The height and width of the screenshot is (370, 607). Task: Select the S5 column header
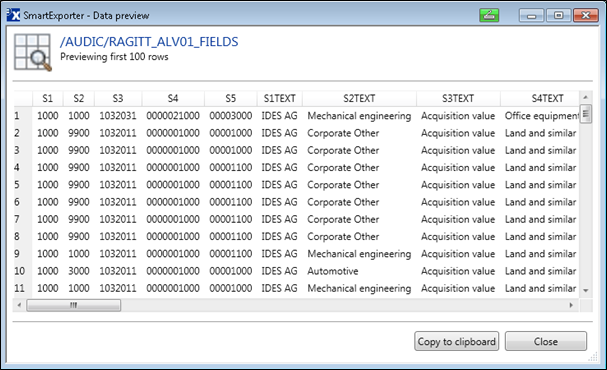pyautogui.click(x=231, y=98)
